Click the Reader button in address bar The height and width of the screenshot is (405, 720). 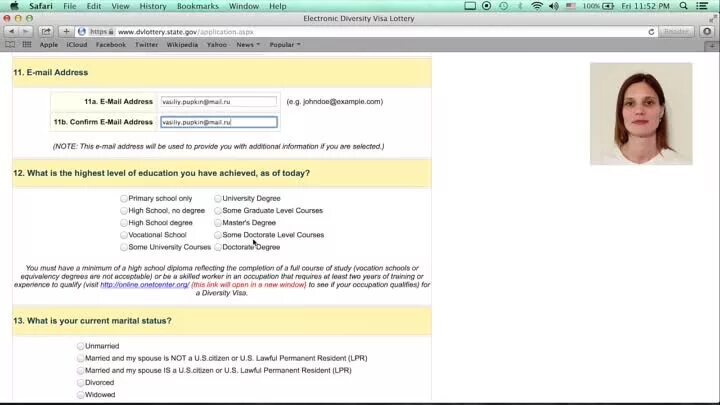(x=676, y=31)
